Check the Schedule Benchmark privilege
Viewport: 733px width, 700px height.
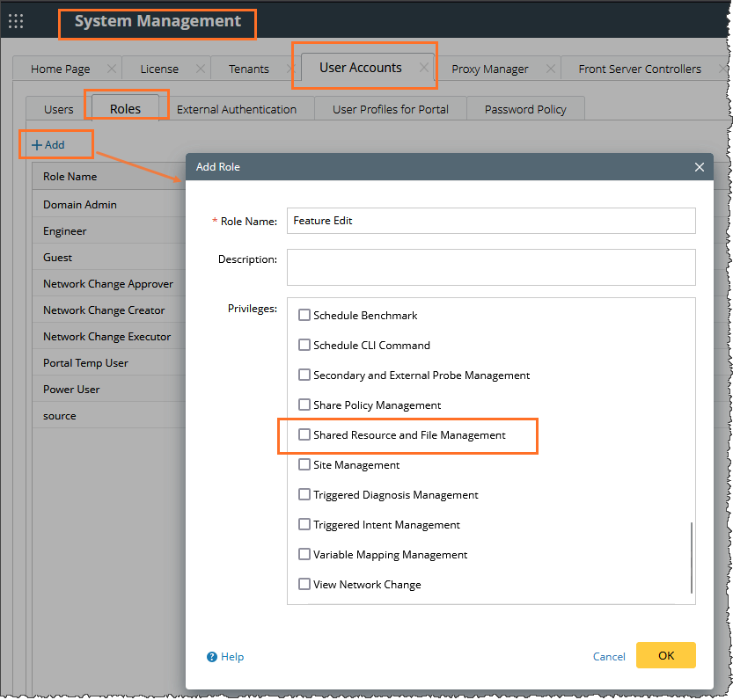pyautogui.click(x=304, y=315)
